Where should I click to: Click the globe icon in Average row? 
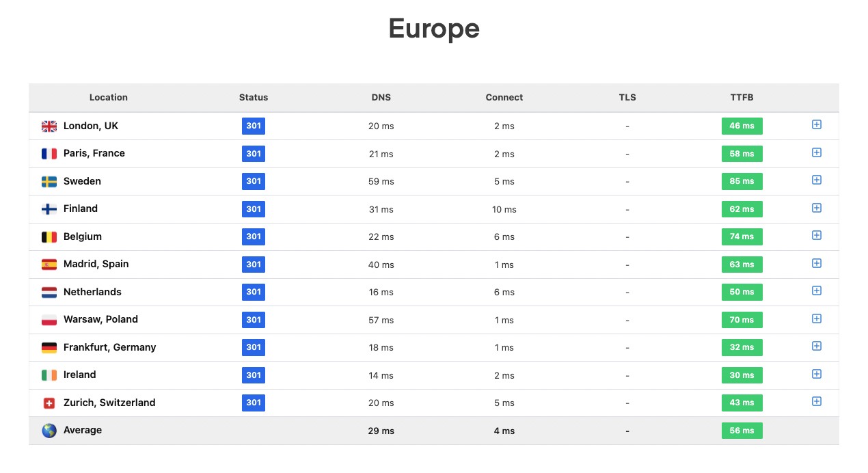(x=49, y=431)
